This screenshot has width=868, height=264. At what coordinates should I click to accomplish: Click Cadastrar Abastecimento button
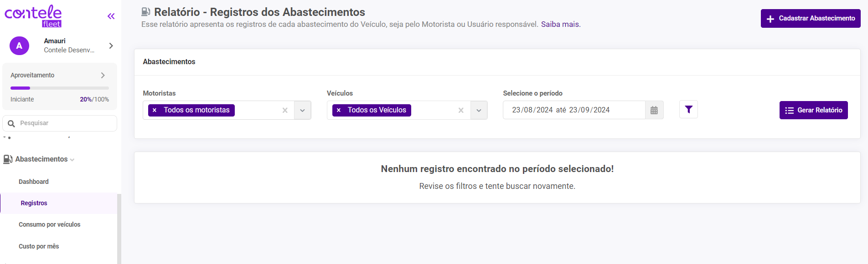coord(810,19)
